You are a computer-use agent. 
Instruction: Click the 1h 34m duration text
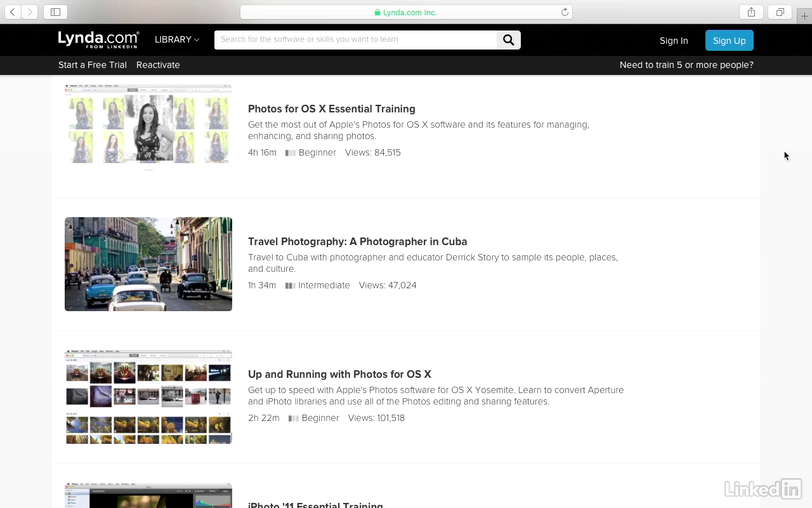point(262,285)
